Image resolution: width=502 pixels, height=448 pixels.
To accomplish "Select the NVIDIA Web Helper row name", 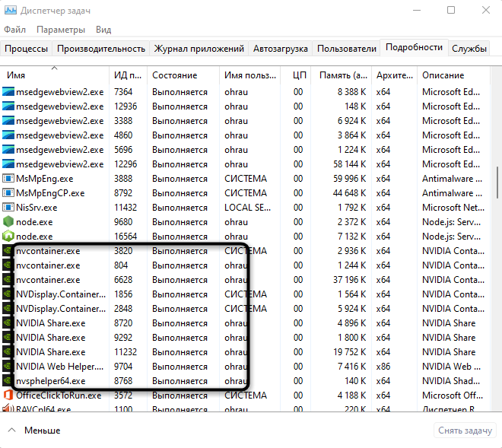I will 60,367.
